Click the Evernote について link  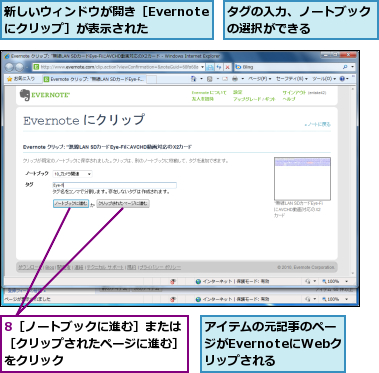tap(209, 92)
